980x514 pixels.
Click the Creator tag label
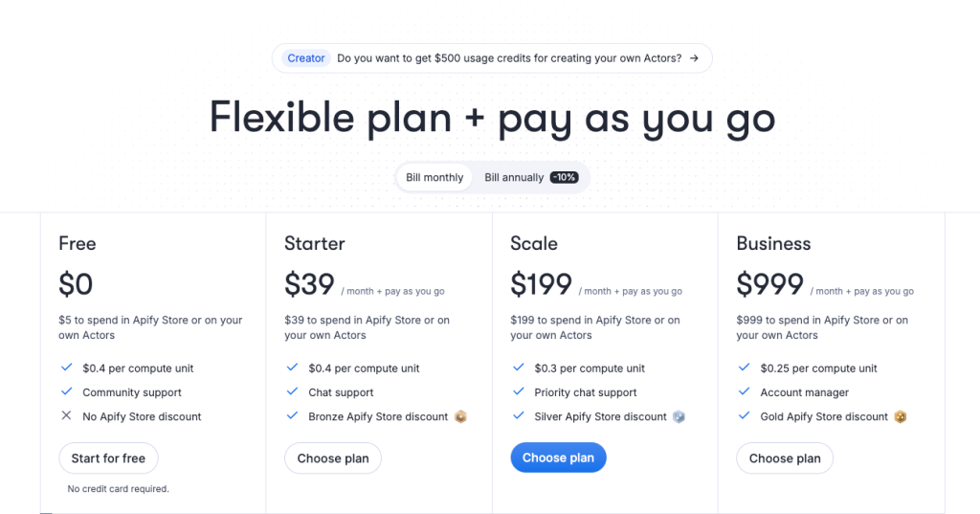pyautogui.click(x=305, y=58)
